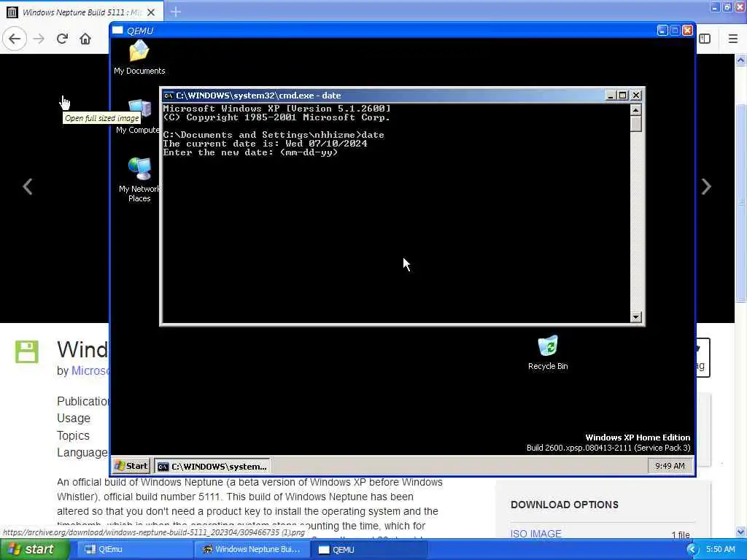Click the page scrollbar up arrow
747x560 pixels.
[x=740, y=61]
